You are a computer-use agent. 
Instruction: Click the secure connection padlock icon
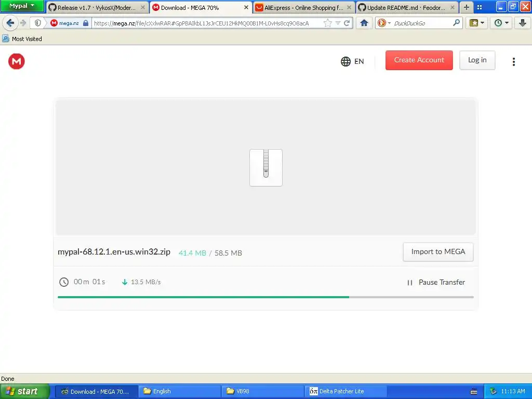[86, 23]
